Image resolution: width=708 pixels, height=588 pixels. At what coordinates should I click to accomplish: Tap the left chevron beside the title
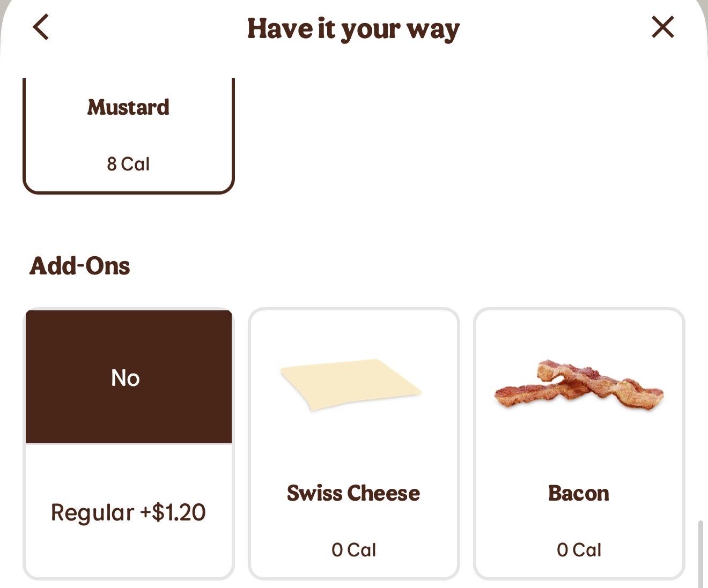40,27
